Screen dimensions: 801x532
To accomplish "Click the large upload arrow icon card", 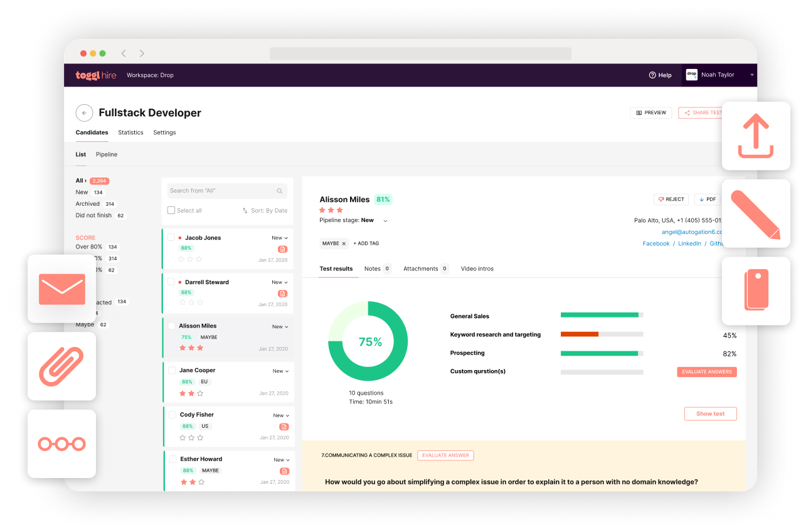I will pos(756,136).
